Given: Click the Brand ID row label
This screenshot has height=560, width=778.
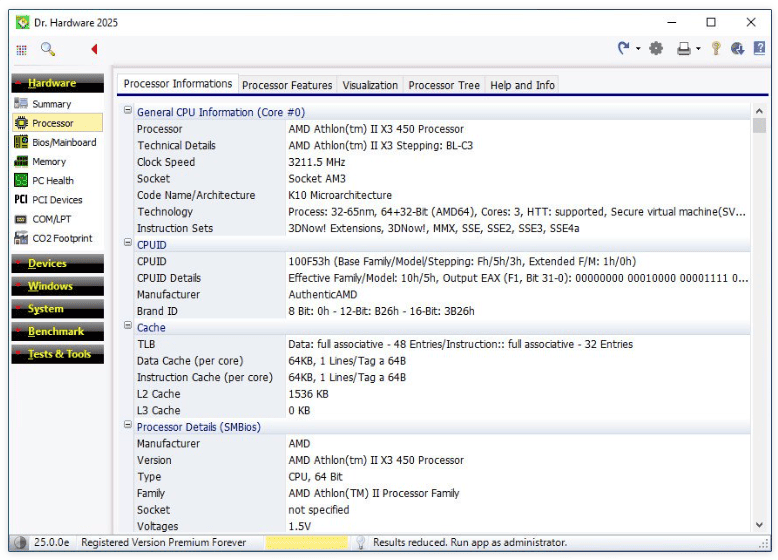Looking at the screenshot, I should (157, 311).
